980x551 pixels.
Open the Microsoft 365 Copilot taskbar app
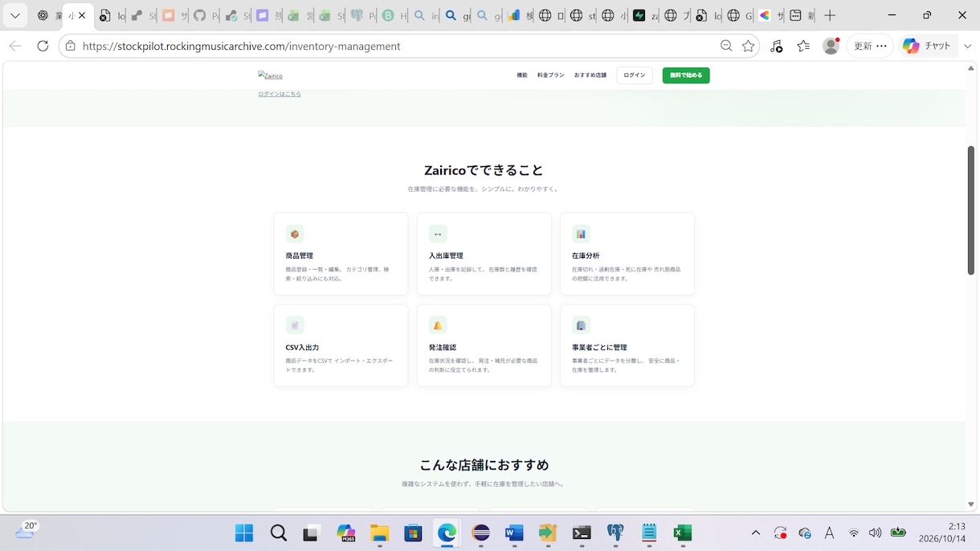[345, 533]
